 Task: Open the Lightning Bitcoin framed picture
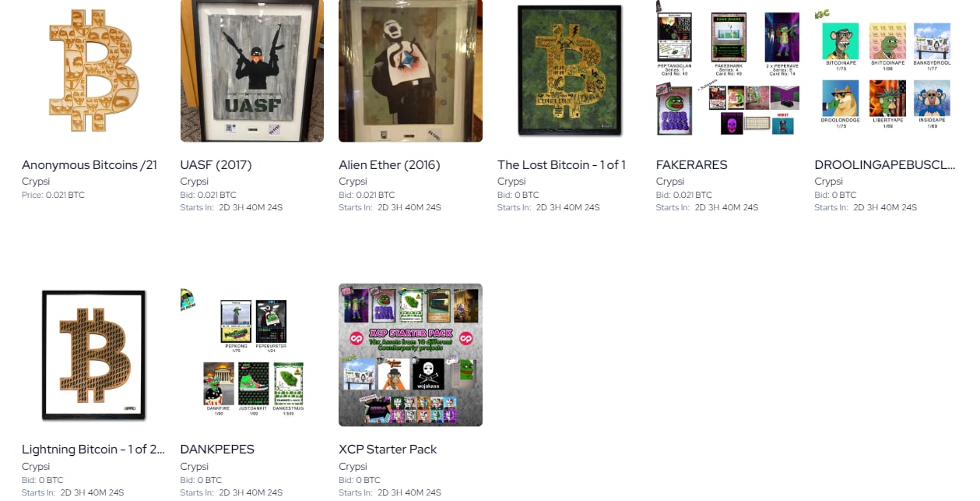click(x=93, y=355)
